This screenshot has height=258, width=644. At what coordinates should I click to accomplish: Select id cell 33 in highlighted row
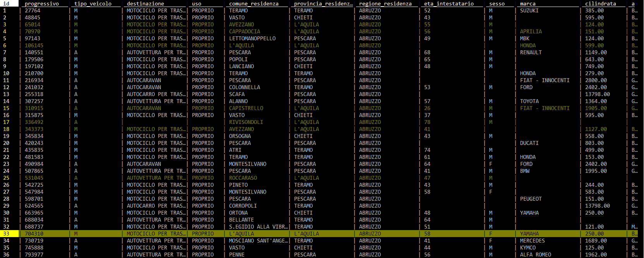(6, 234)
